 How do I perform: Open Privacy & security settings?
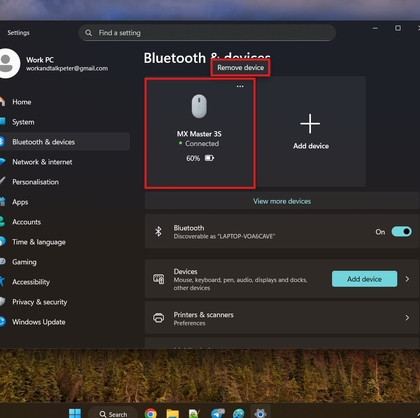pos(39,302)
